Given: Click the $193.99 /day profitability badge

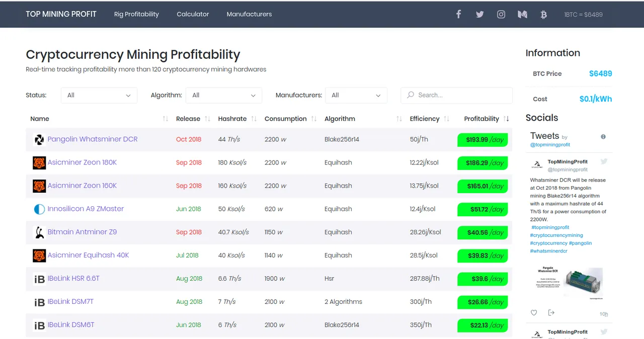Looking at the screenshot, I should (482, 140).
